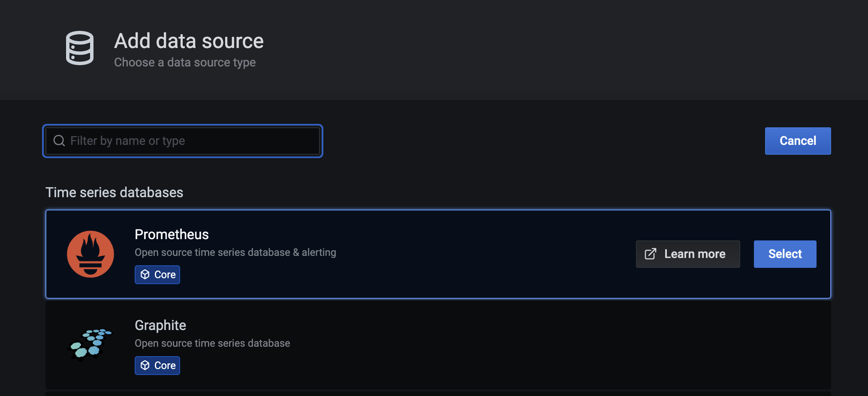
Task: Click the Prometheus flame logo
Action: click(90, 254)
